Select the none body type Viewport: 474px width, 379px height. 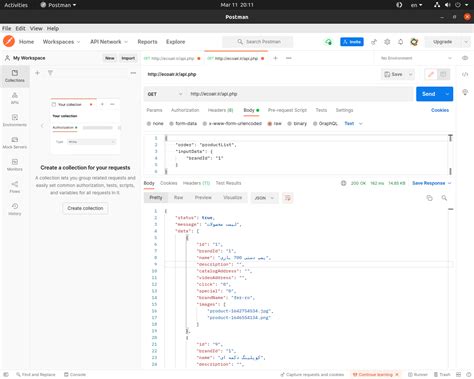click(x=155, y=124)
